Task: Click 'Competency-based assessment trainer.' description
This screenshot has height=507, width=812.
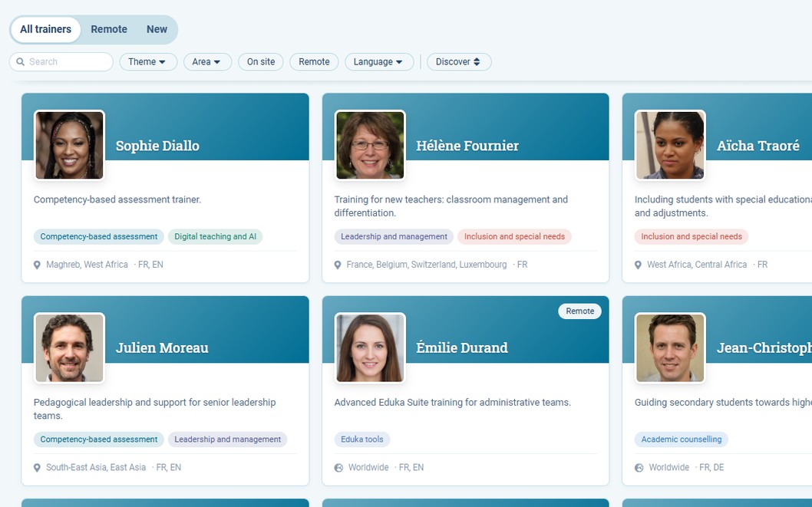Action: pyautogui.click(x=117, y=199)
